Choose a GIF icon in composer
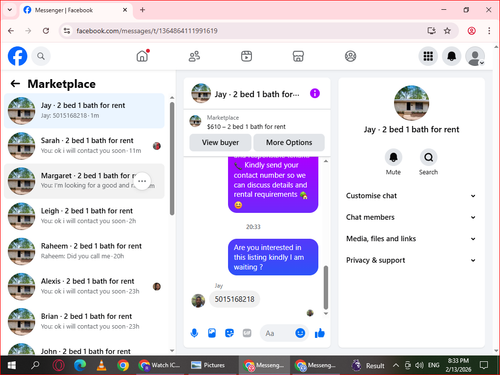 click(247, 333)
